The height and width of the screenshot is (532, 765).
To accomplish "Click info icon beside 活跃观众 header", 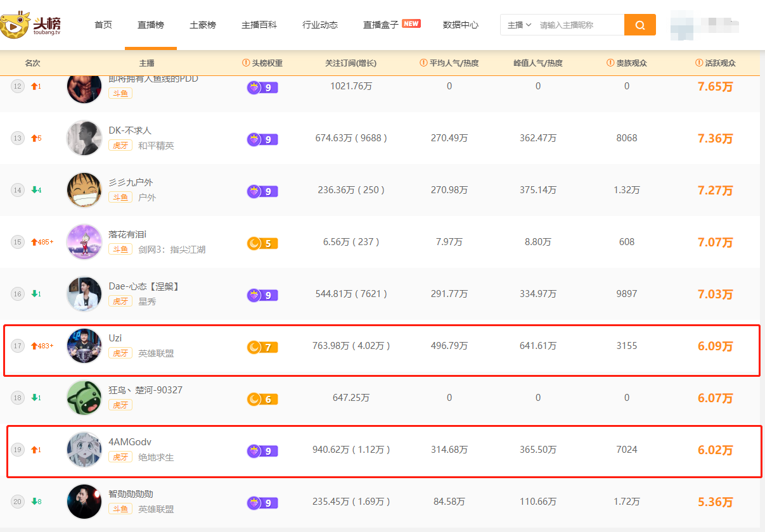I will coord(699,63).
